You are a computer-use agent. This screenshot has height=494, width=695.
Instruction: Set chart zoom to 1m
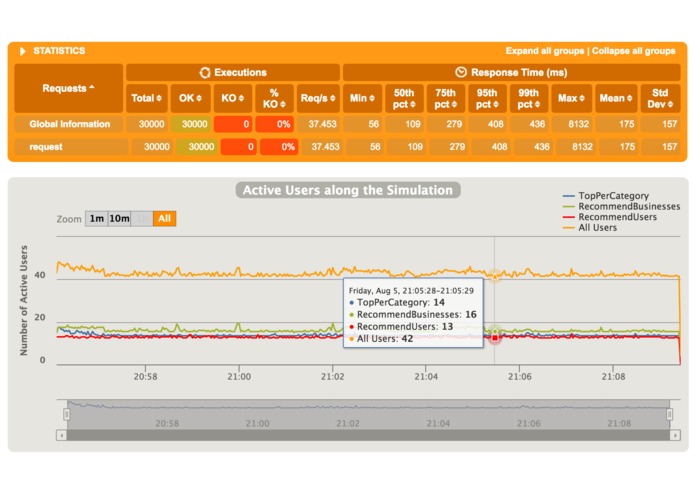click(x=97, y=218)
